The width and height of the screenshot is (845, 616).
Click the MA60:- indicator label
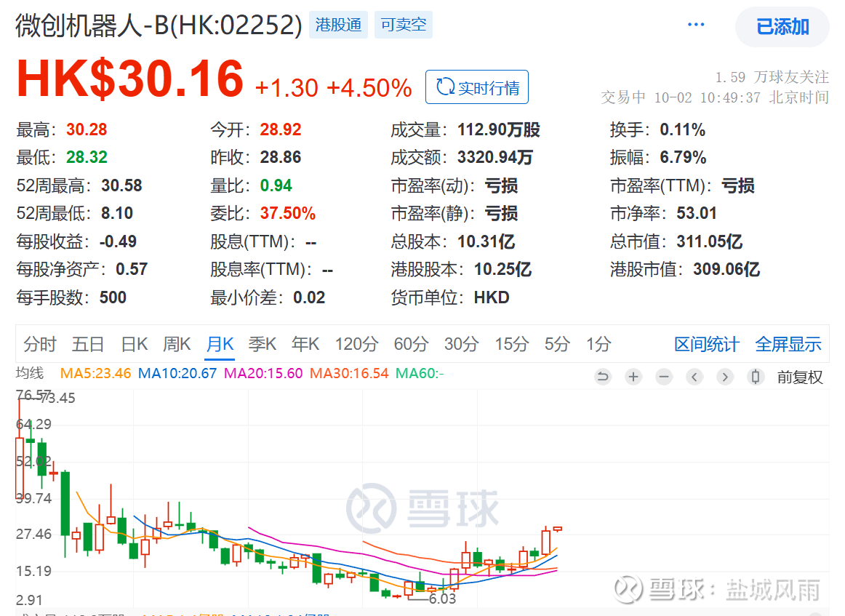click(x=420, y=373)
